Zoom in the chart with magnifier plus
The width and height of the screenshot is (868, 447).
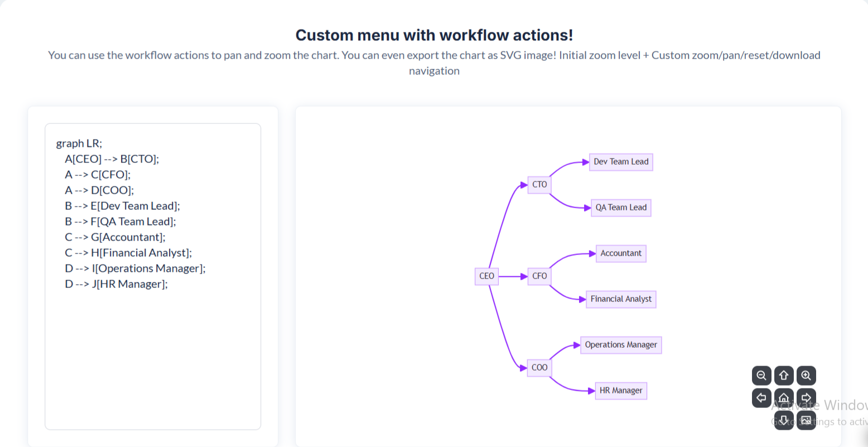(806, 376)
